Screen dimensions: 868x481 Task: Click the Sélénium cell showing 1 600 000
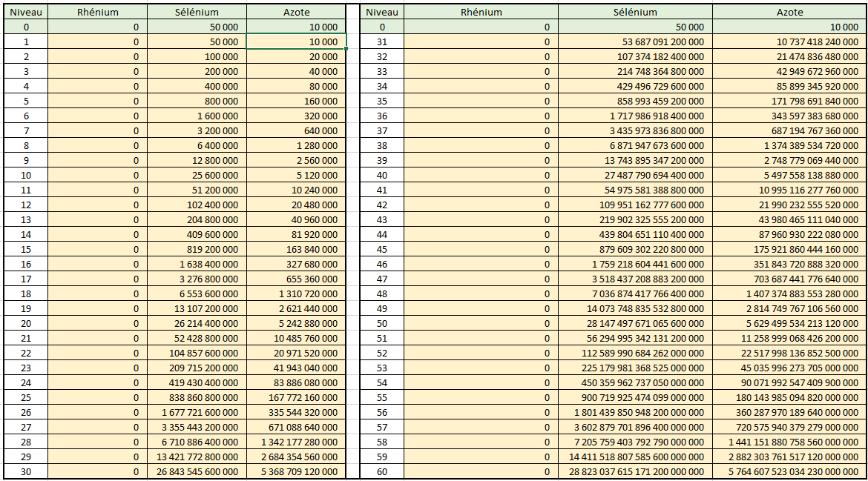click(x=197, y=116)
